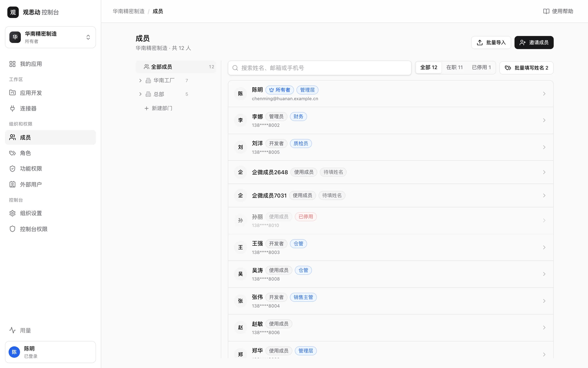588x368 pixels.
Task: Click the search magnifier icon
Action: coord(235,68)
